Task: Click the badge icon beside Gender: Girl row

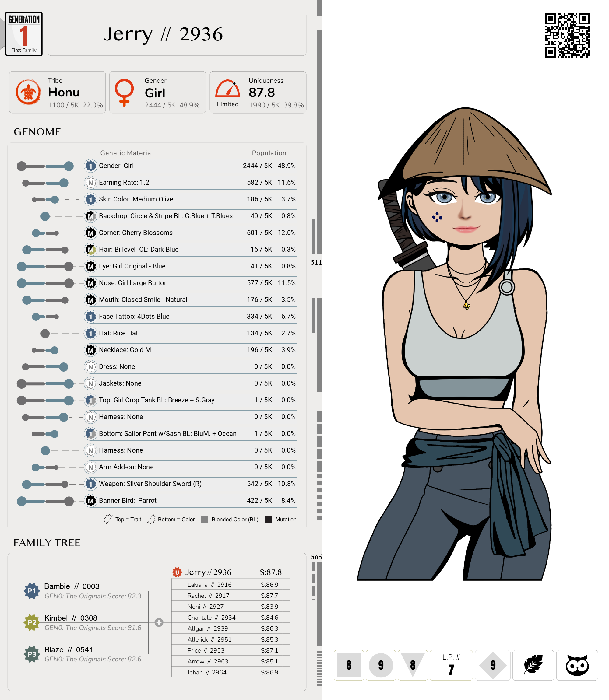Action: [91, 166]
